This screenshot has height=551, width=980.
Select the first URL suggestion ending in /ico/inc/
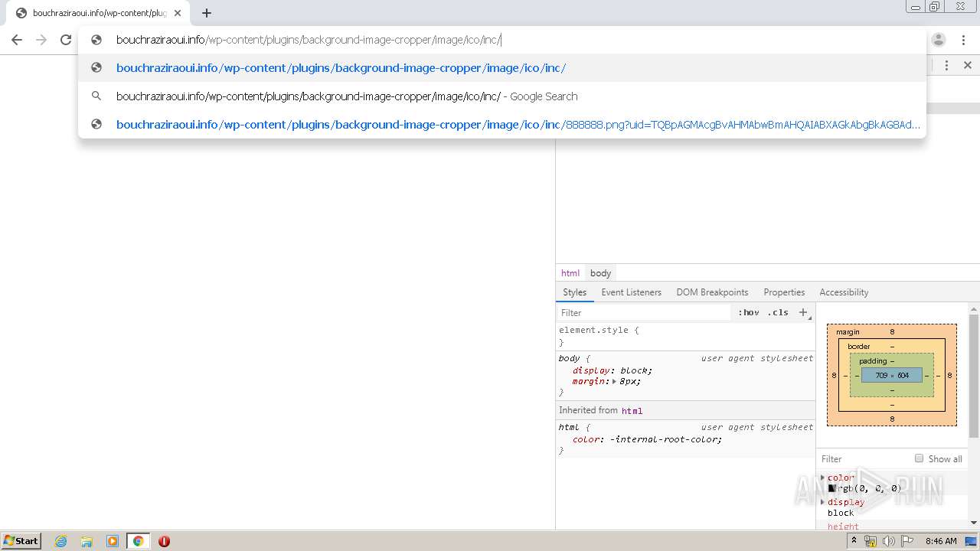click(x=502, y=68)
